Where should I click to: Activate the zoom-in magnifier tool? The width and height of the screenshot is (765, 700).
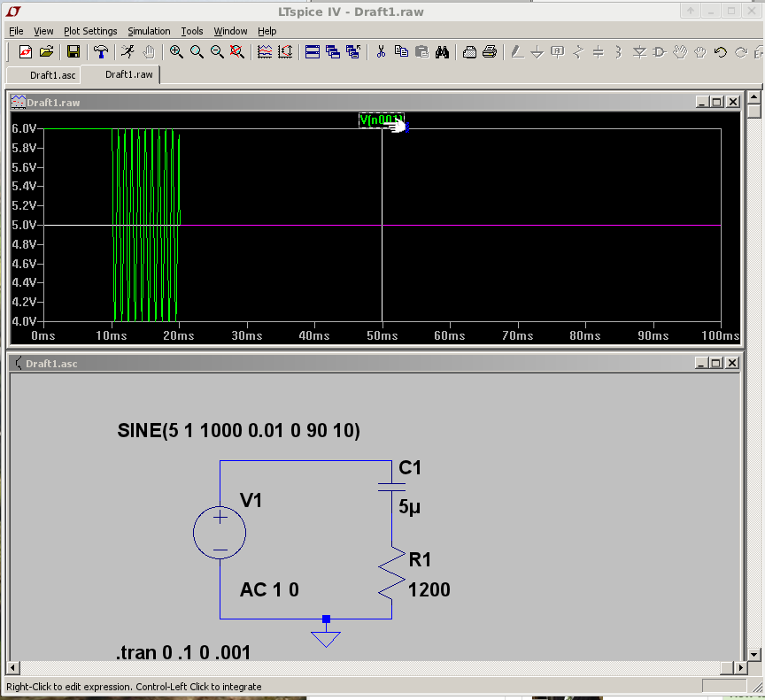tap(175, 52)
